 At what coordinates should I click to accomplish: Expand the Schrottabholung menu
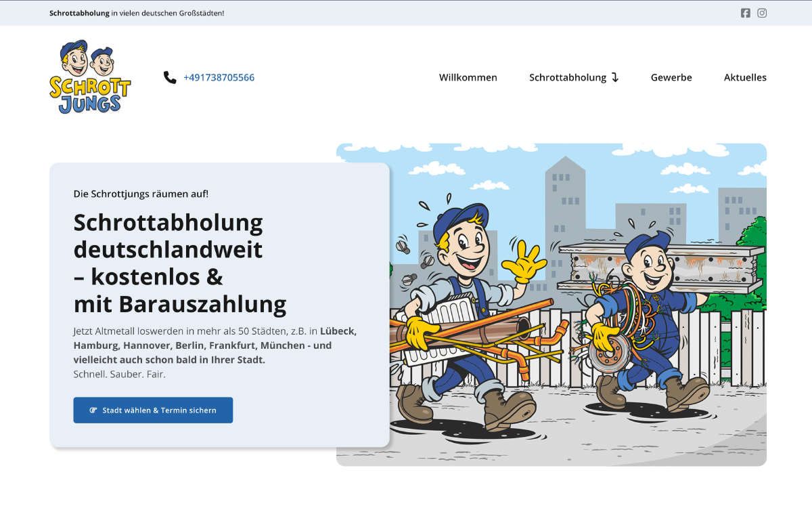pyautogui.click(x=574, y=77)
